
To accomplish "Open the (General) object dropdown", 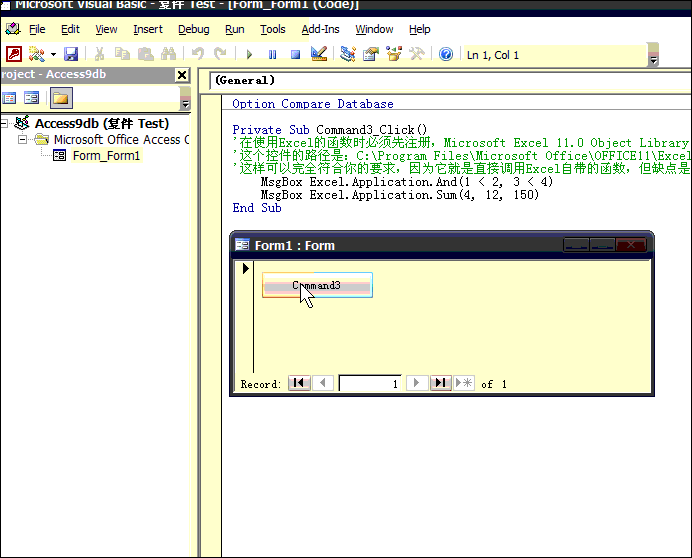I will pos(450,80).
